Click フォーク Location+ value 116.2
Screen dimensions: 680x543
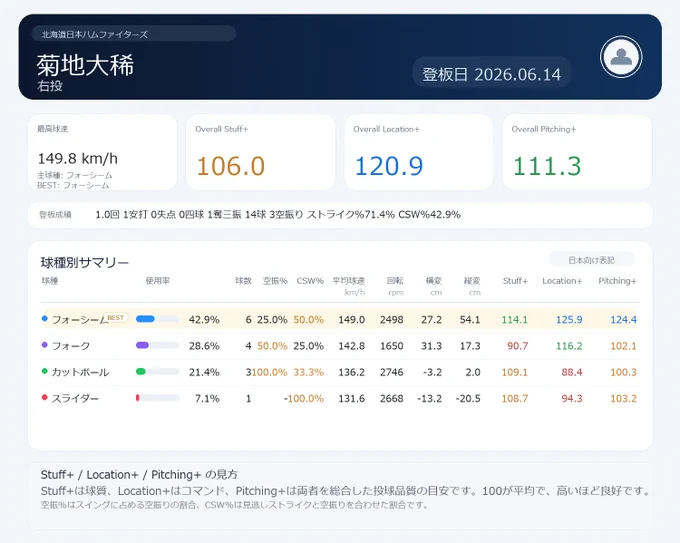click(x=569, y=346)
